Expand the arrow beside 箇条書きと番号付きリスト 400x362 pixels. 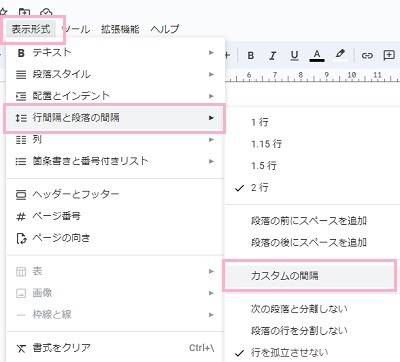[x=211, y=161]
